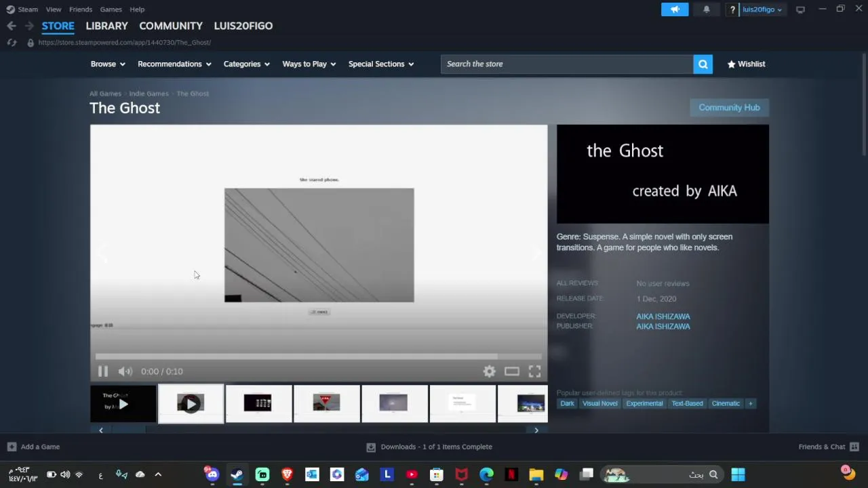The image size is (868, 488).
Task: Switch to the LIBRARY tab
Action: (106, 26)
